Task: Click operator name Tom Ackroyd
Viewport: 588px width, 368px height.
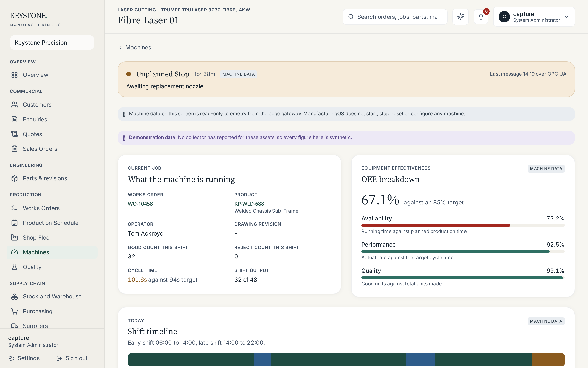Action: coord(146,234)
